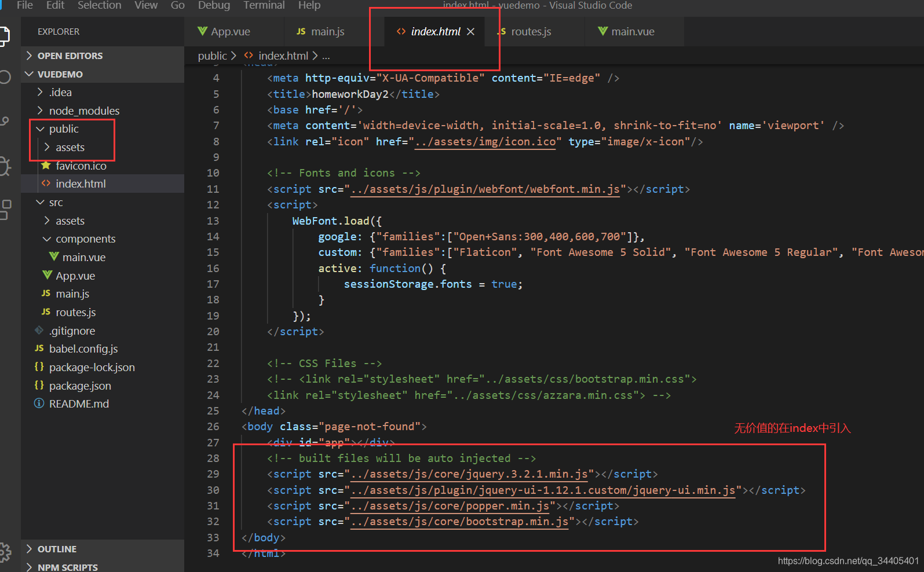The image size is (924, 572).
Task: Click the JS icon beside babel.config.js
Action: pyautogui.click(x=39, y=349)
